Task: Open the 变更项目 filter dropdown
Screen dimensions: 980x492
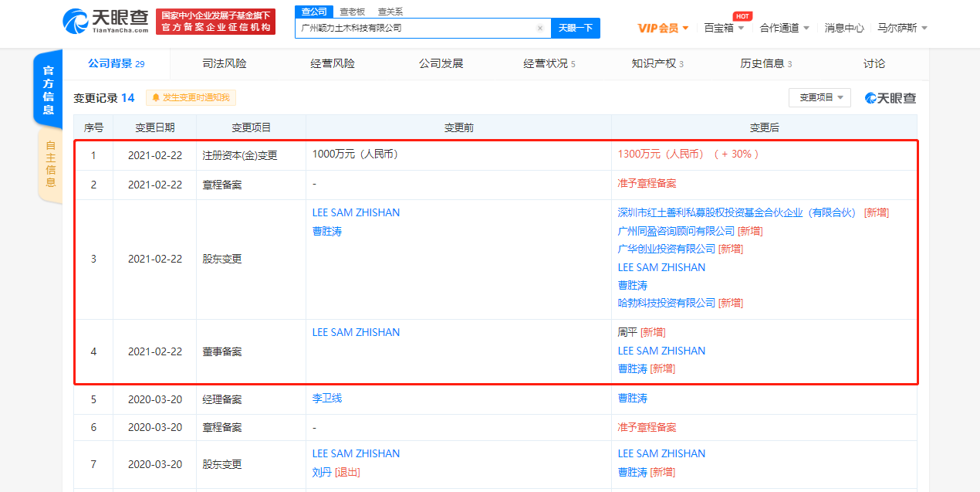Action: click(x=820, y=98)
